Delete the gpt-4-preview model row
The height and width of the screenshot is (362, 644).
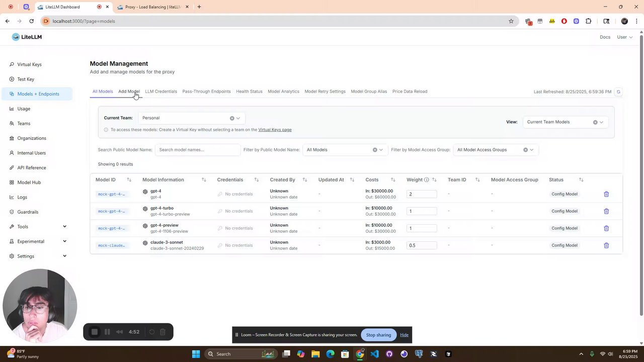tap(606, 228)
